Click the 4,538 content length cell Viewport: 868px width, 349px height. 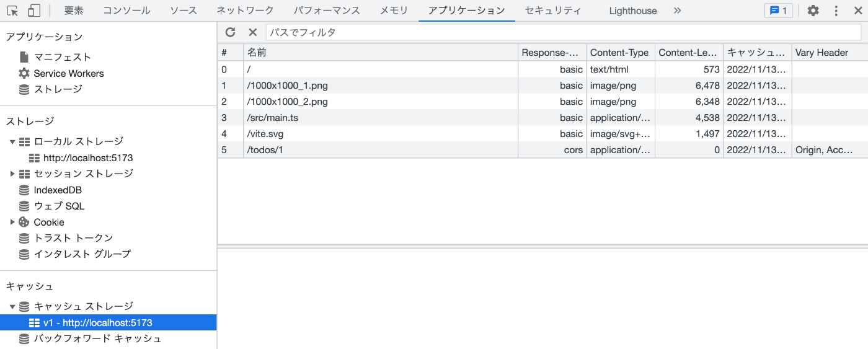[689, 118]
